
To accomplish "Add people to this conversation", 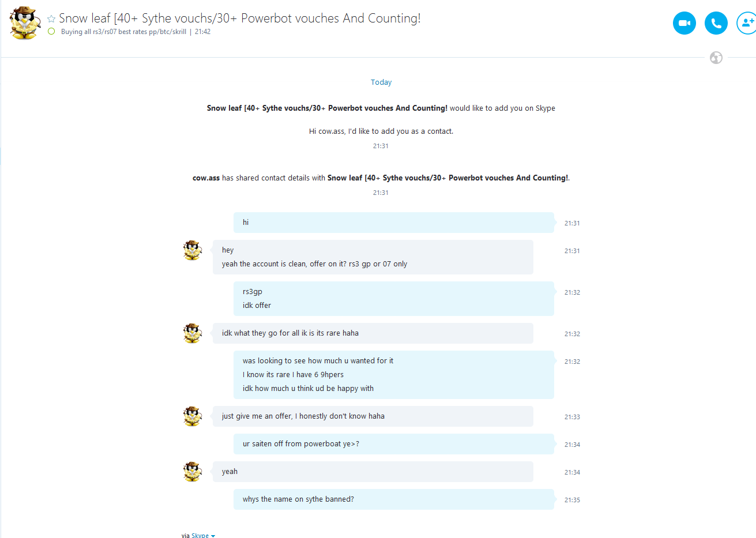I will pyautogui.click(x=747, y=23).
